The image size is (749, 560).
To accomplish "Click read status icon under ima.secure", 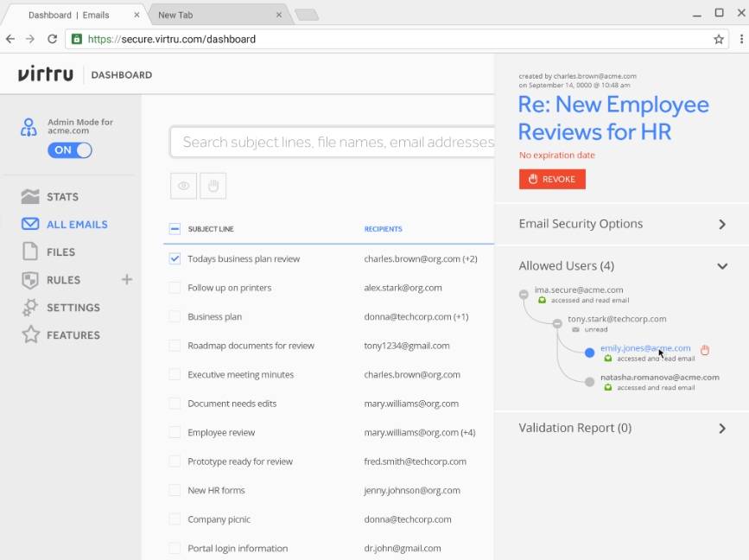I will tap(543, 300).
